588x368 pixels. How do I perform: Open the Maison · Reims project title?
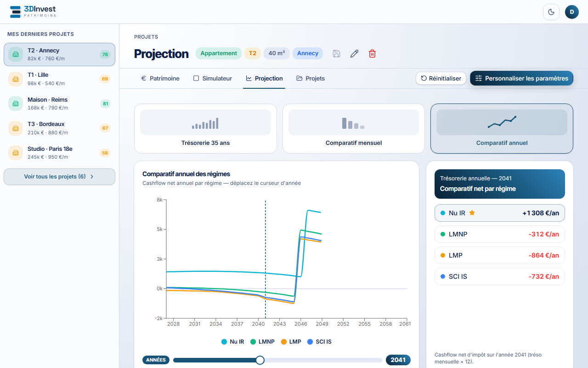click(x=47, y=100)
